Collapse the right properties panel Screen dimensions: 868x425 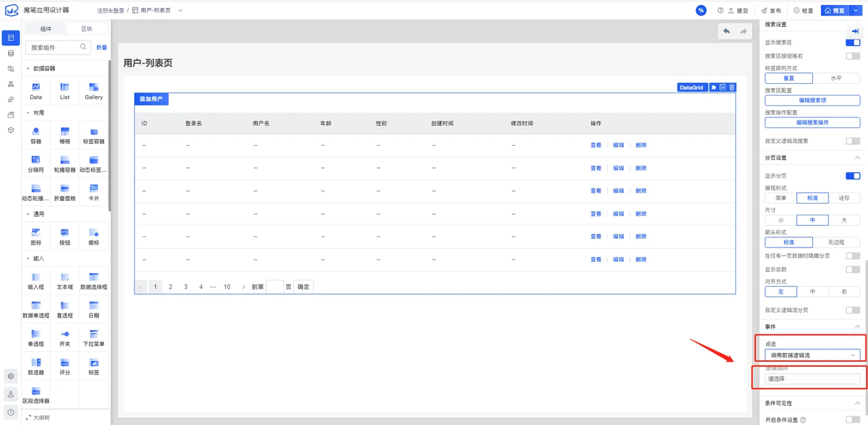point(855,31)
